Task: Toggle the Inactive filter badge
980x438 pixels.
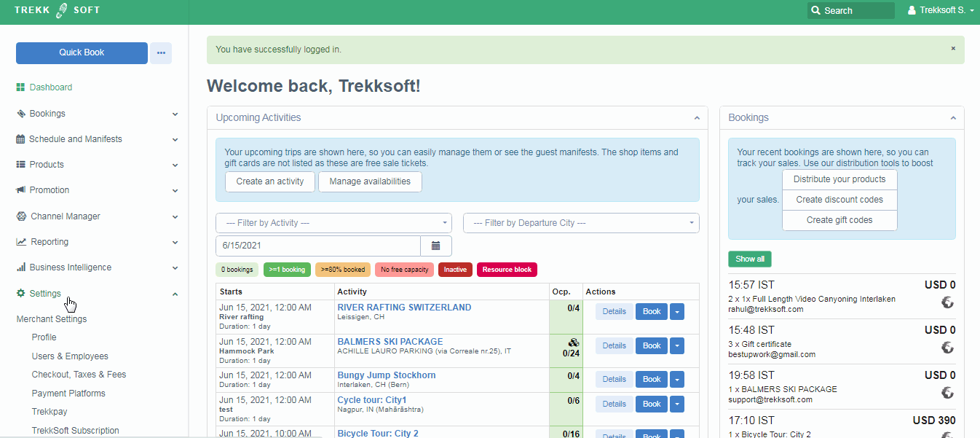Action: coord(454,269)
